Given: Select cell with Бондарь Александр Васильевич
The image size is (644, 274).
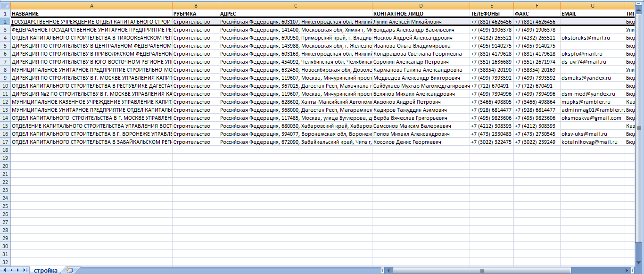Looking at the screenshot, I should click(421, 30).
